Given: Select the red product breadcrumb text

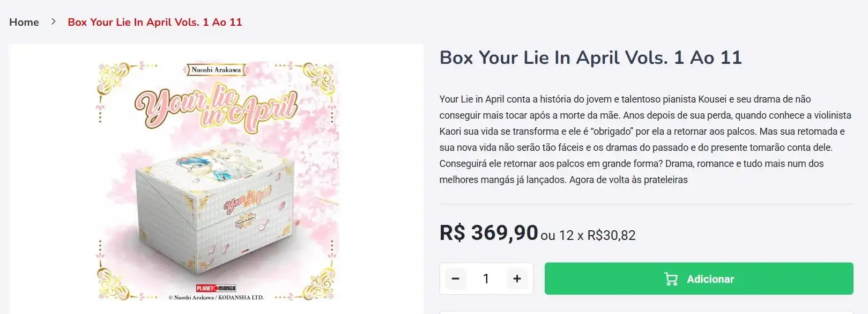Looking at the screenshot, I should (x=154, y=22).
